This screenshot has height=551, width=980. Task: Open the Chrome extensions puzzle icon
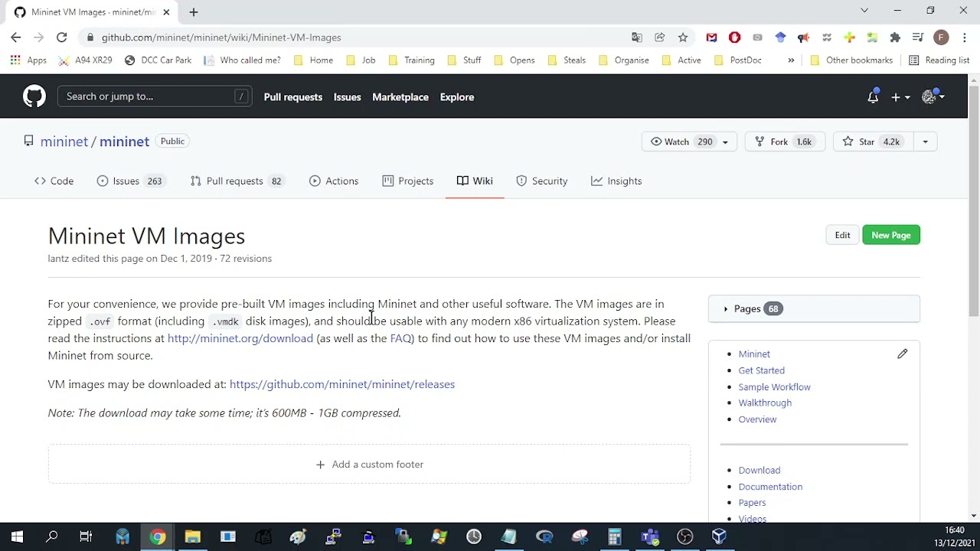tap(895, 37)
